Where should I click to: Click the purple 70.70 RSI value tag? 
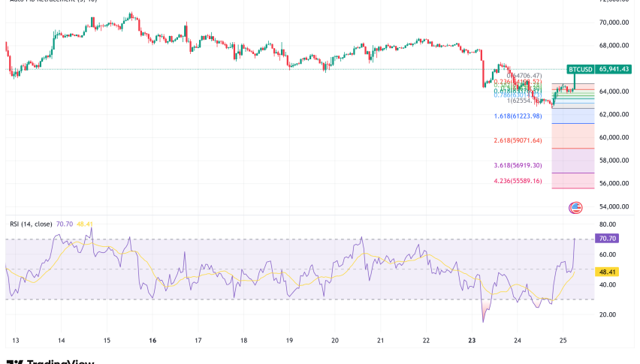(605, 239)
